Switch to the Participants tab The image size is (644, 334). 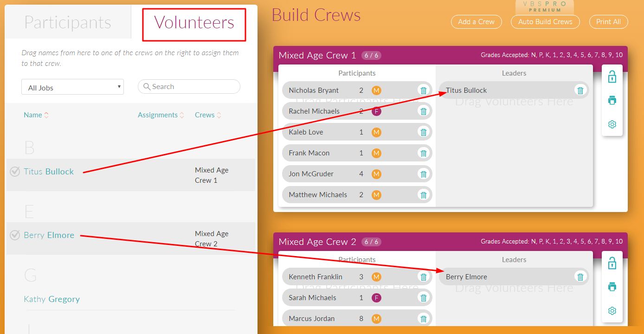coord(68,22)
